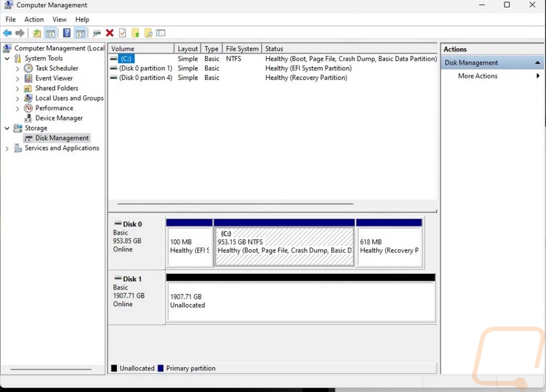
Task: Expand the Local Users and Groups arrow
Action: [17, 99]
